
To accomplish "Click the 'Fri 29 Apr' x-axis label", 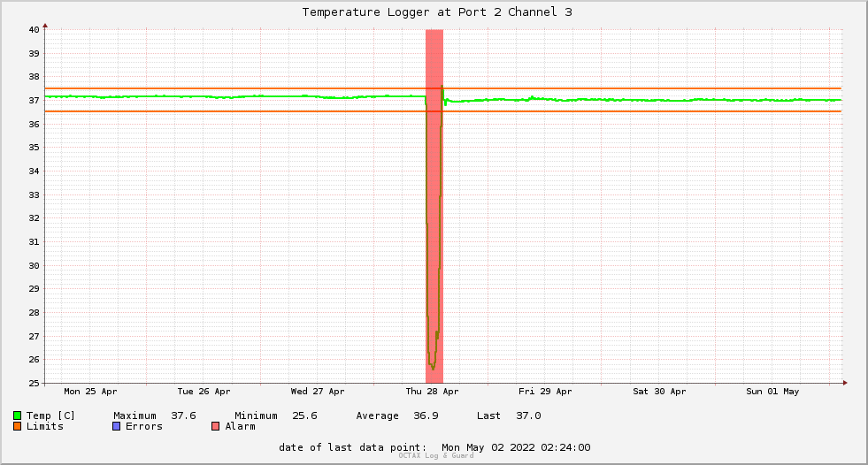I will [545, 392].
